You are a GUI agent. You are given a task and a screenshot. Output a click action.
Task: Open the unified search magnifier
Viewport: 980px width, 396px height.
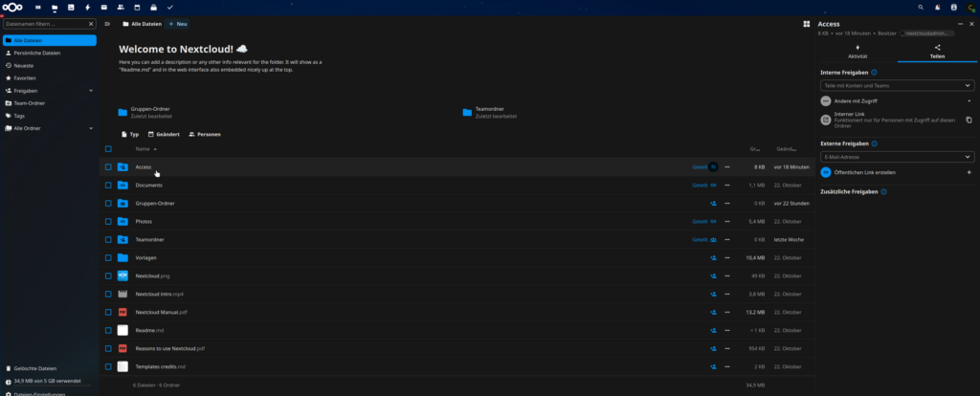tap(922, 7)
